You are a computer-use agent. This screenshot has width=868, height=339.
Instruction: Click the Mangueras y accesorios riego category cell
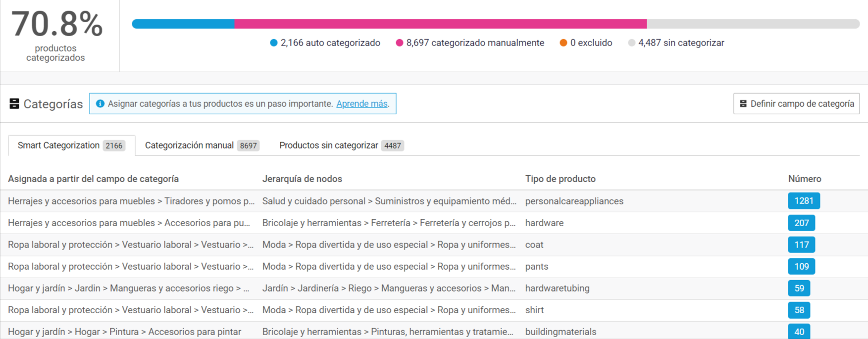click(x=129, y=289)
